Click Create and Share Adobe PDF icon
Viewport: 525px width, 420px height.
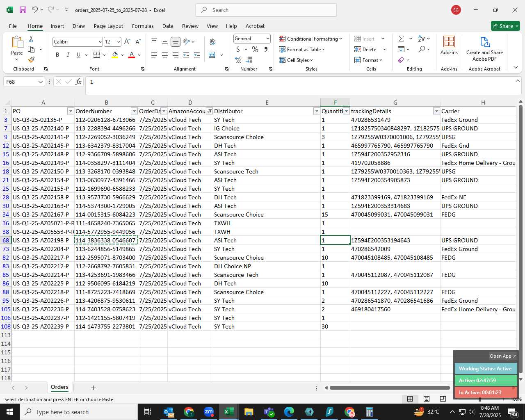(484, 48)
